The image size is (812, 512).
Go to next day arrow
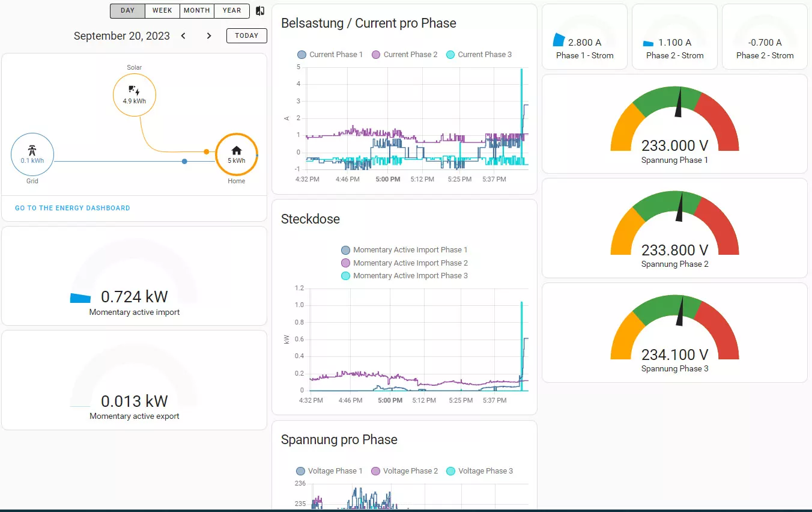point(209,36)
